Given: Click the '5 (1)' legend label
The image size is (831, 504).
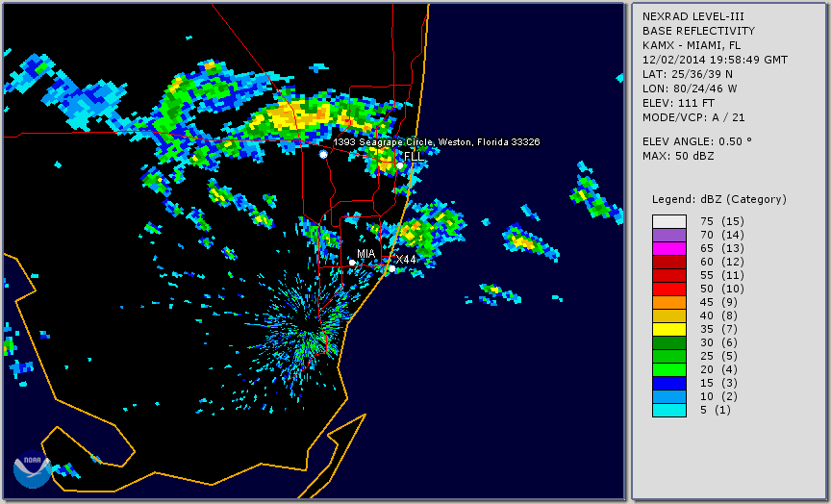Looking at the screenshot, I should click(x=715, y=410).
